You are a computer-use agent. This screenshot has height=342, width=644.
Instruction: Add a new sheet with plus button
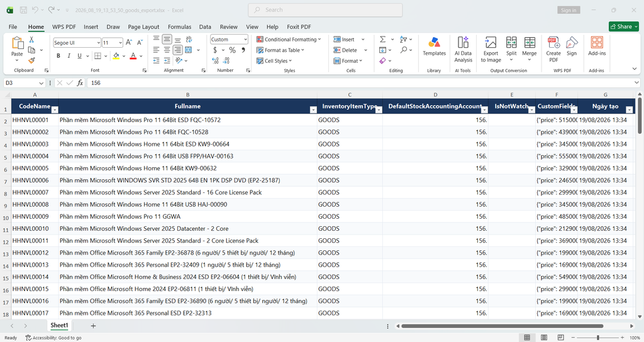click(93, 326)
